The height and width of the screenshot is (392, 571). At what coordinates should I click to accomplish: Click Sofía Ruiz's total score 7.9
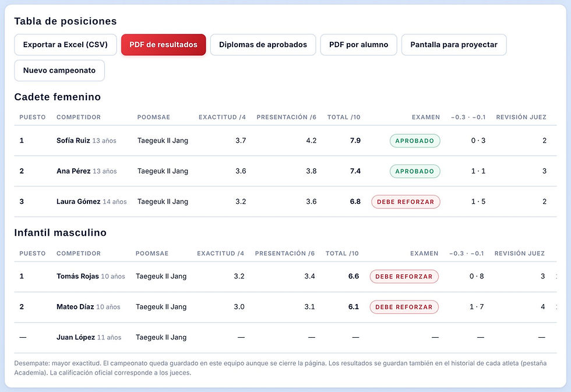(x=355, y=140)
